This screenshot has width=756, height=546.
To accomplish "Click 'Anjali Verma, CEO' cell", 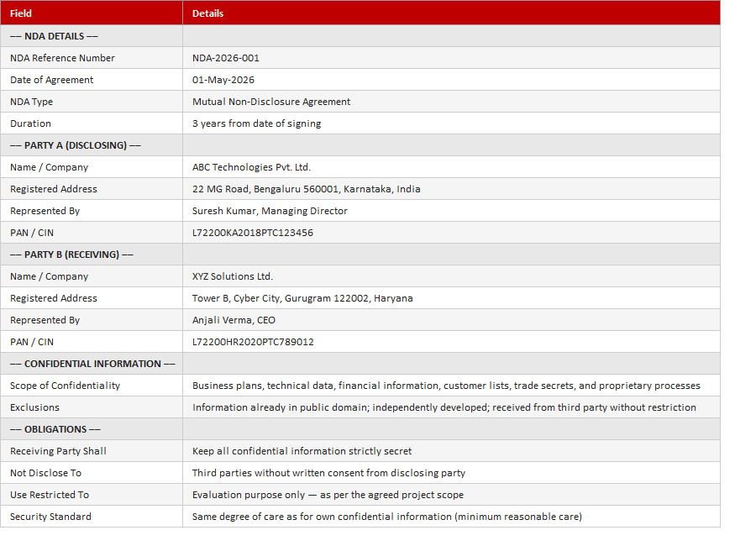I will tap(451, 320).
